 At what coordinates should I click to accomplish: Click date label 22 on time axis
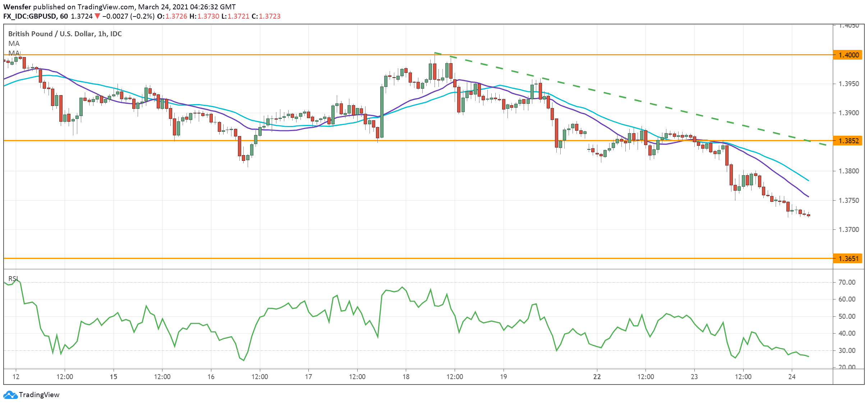[x=597, y=377]
